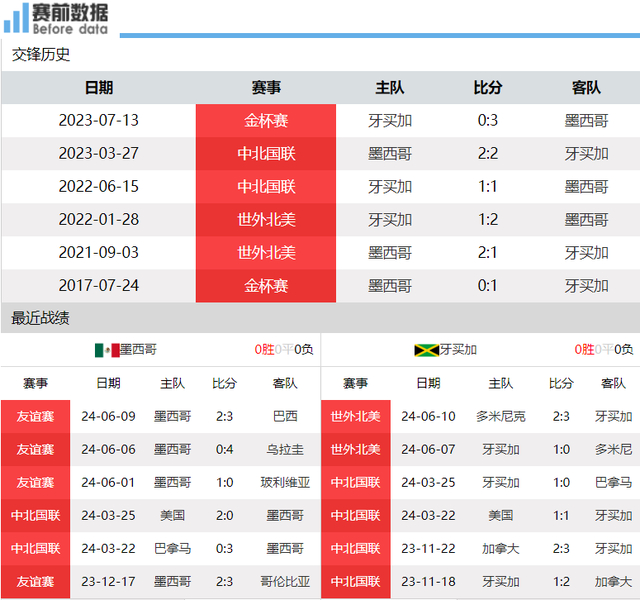The image size is (640, 600).
Task: Click the date 24-06-07
Action: pyautogui.click(x=428, y=450)
